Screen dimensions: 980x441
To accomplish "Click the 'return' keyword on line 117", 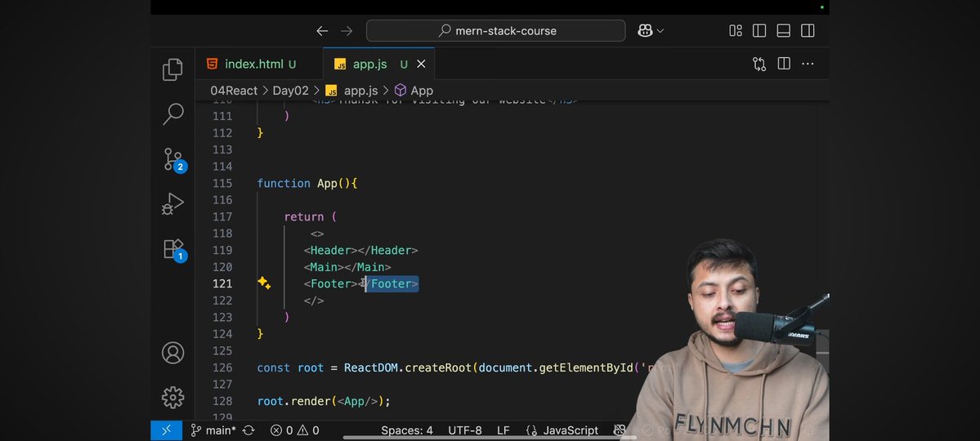I will (x=304, y=216).
